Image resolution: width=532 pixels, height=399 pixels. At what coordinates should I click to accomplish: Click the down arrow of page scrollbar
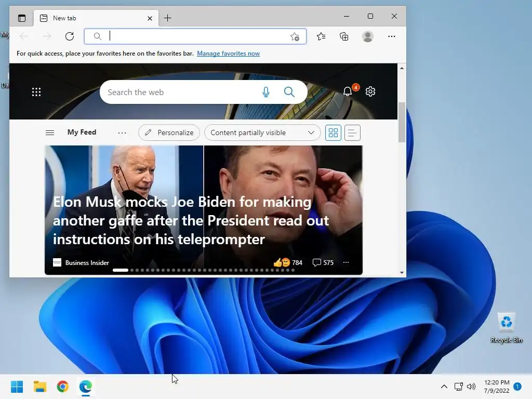point(402,272)
